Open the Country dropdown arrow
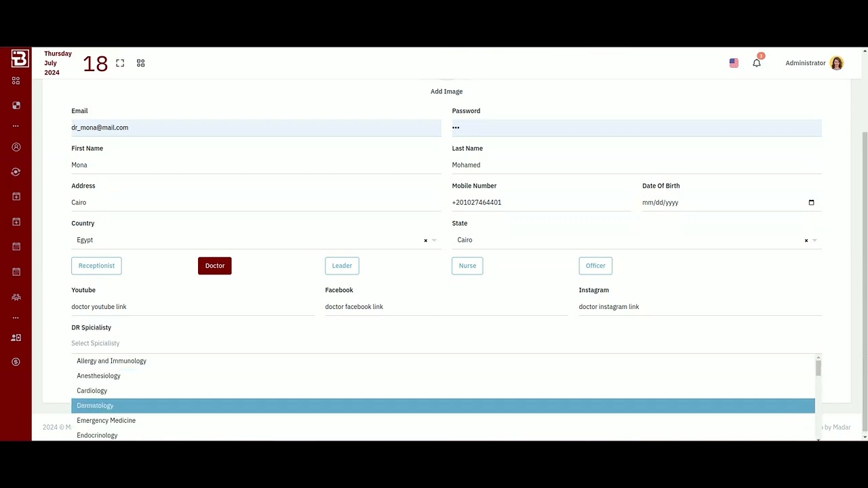This screenshot has width=868, height=488. [x=434, y=241]
